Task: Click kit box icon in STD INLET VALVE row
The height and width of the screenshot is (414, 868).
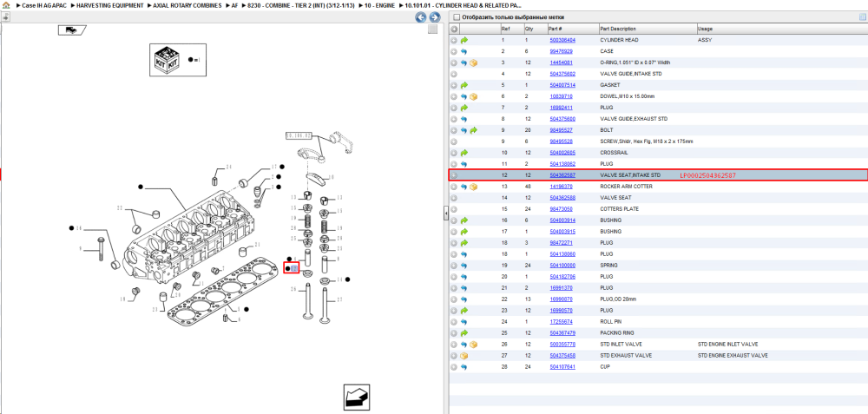Action: click(474, 345)
